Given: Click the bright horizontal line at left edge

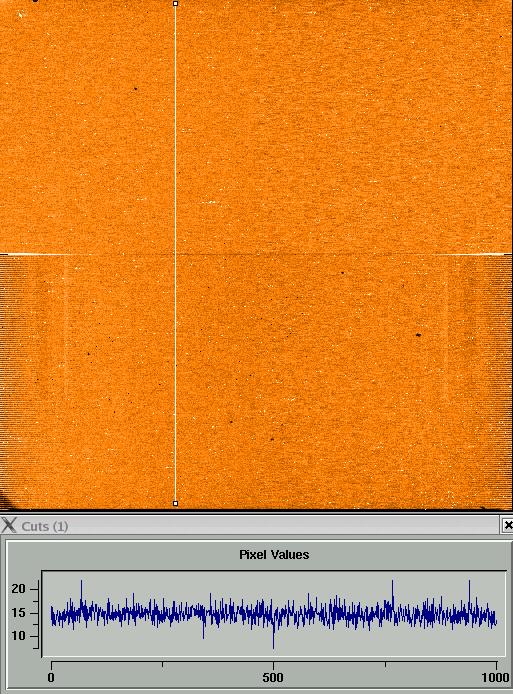Looking at the screenshot, I should 35,254.
